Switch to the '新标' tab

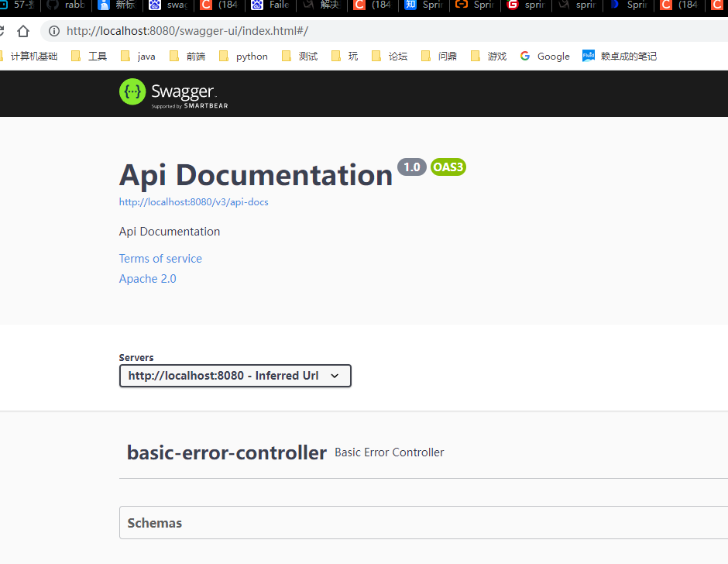pos(117,5)
